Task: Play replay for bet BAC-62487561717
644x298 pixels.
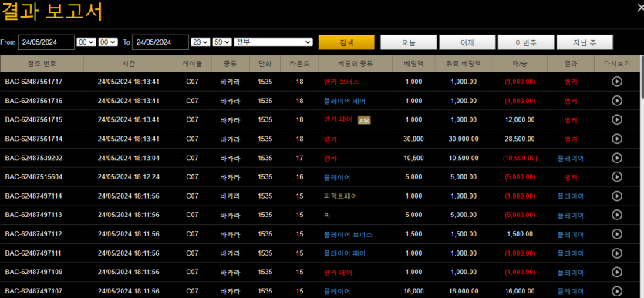Action: (x=616, y=82)
